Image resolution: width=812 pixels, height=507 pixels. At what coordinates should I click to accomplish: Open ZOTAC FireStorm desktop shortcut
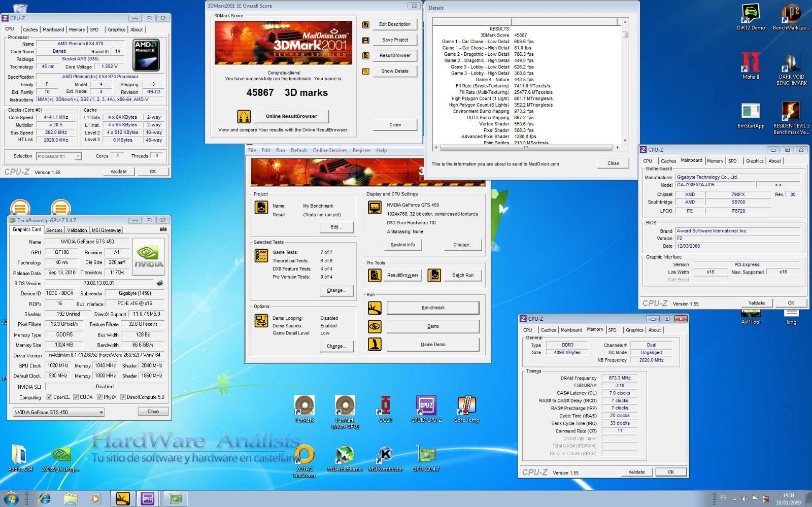[304, 461]
